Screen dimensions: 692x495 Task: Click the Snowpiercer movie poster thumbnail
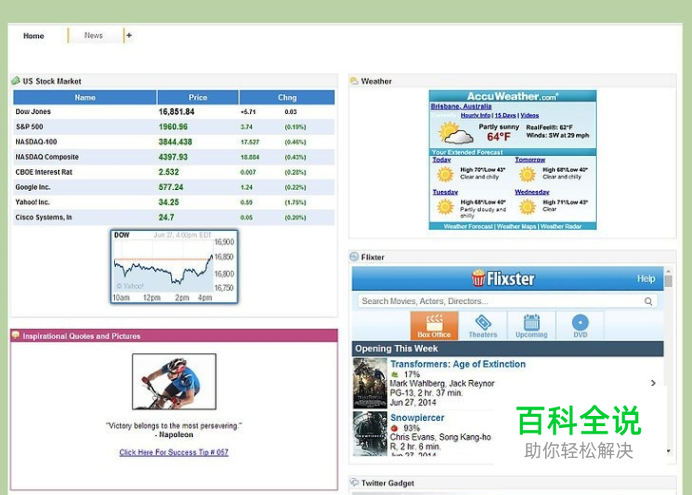[370, 434]
